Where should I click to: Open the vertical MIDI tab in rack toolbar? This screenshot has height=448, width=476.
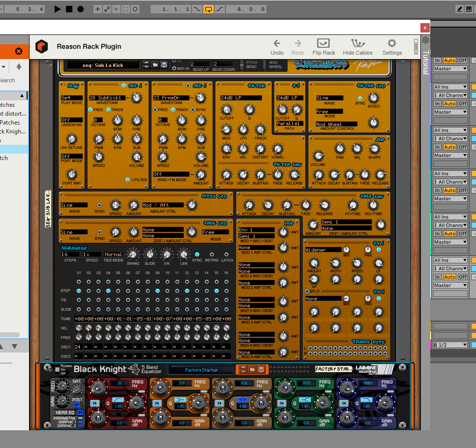click(x=416, y=47)
